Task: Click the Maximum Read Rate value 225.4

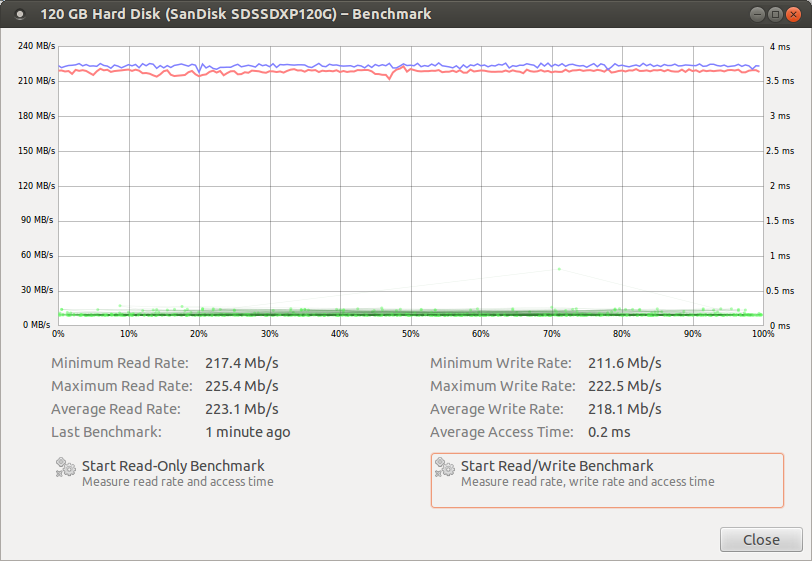Action: 241,386
